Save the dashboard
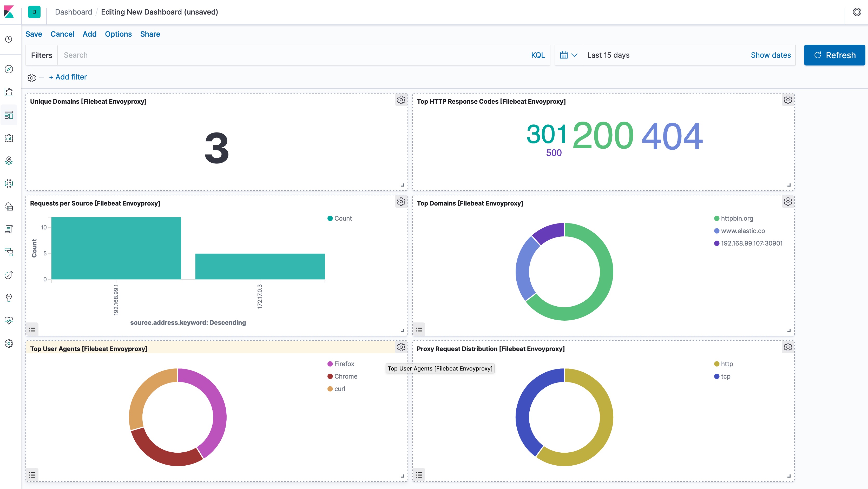The image size is (868, 489). (x=34, y=34)
